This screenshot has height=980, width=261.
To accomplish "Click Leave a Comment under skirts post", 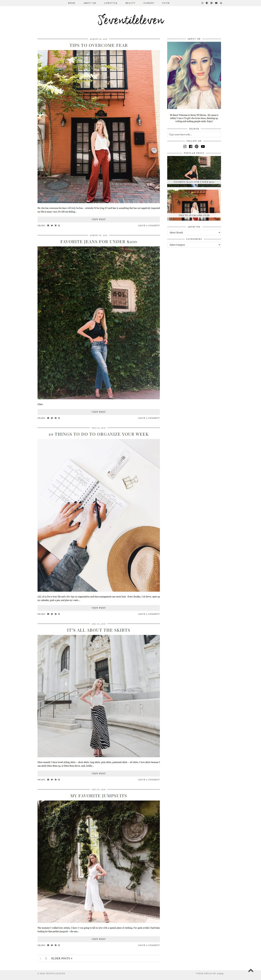I will pos(149,779).
